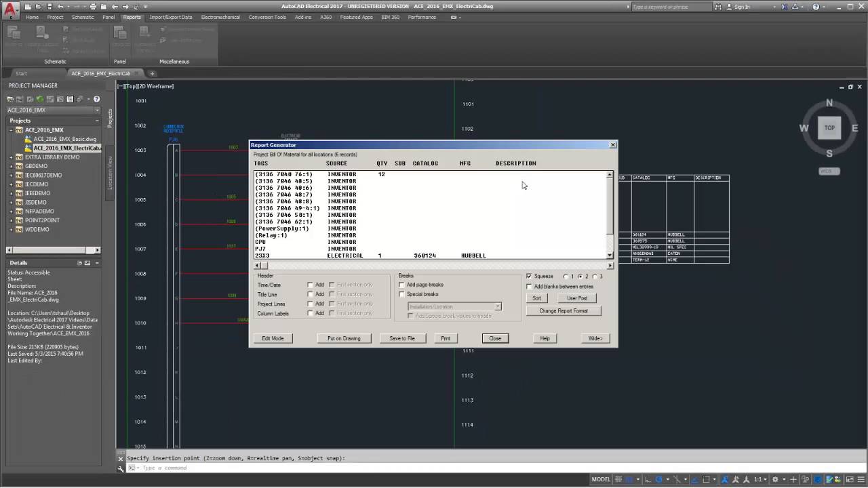Click the command line customize wrench icon

pyautogui.click(x=121, y=468)
